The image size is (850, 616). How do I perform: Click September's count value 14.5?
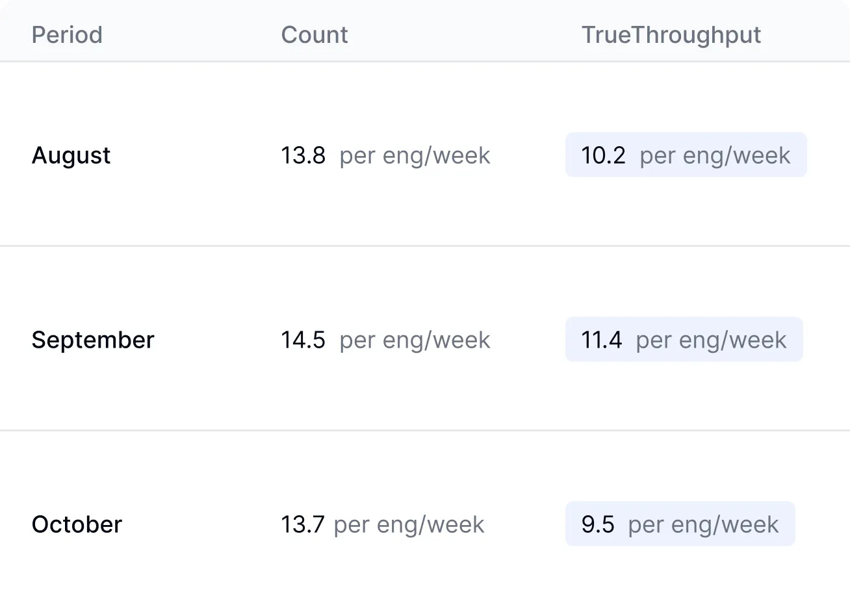click(x=303, y=340)
